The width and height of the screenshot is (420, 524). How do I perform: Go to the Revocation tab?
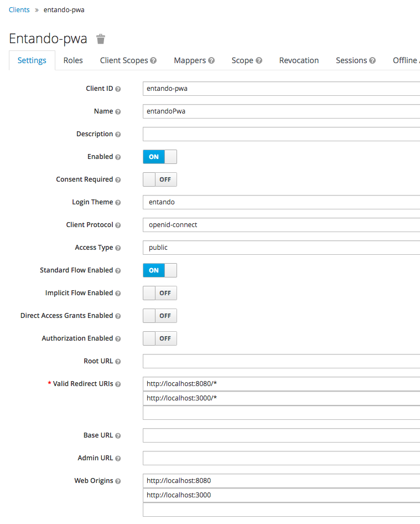pos(299,60)
